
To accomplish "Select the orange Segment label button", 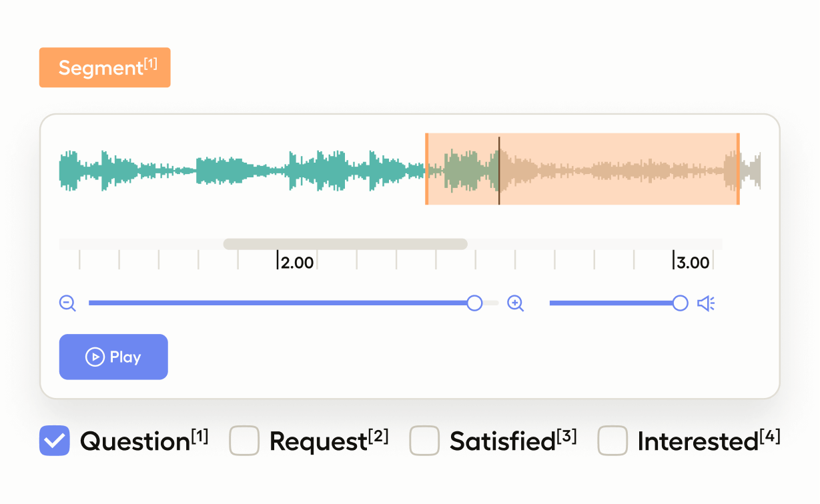I will (x=105, y=67).
